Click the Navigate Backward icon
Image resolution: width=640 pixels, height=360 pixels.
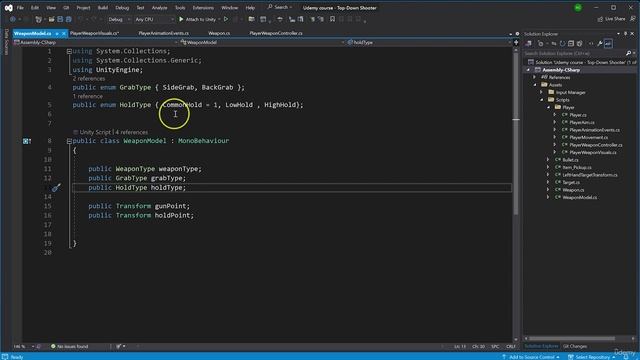13,19
